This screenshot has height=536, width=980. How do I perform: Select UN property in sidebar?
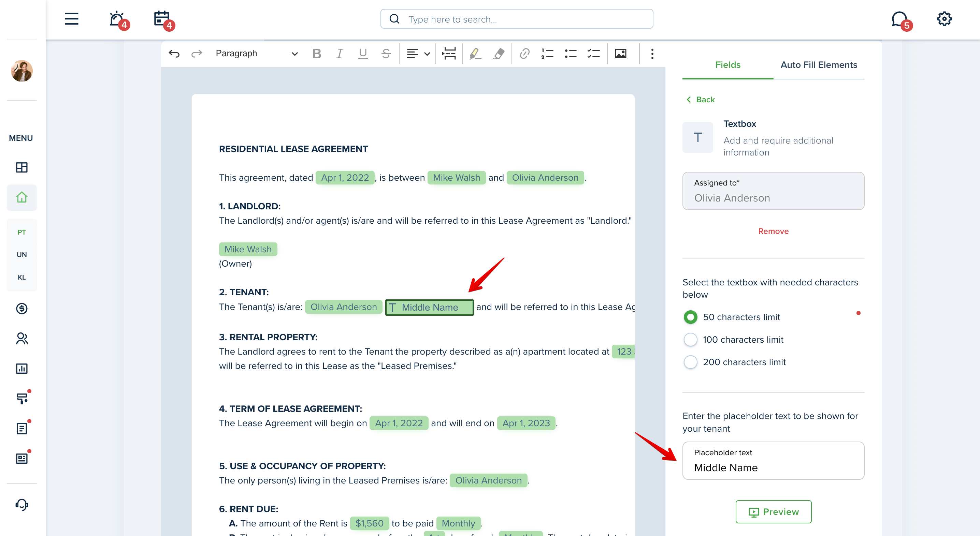pyautogui.click(x=22, y=254)
